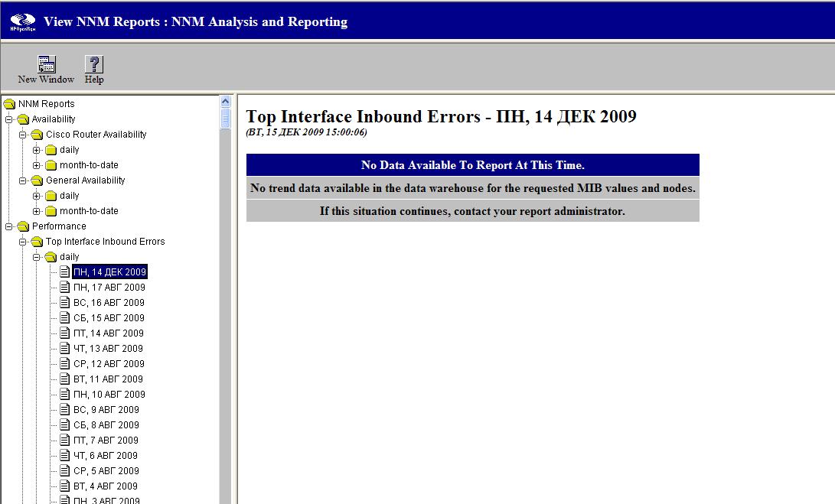Click the New Window toolbar icon
Viewport: 835px width, 504px height.
[x=46, y=65]
